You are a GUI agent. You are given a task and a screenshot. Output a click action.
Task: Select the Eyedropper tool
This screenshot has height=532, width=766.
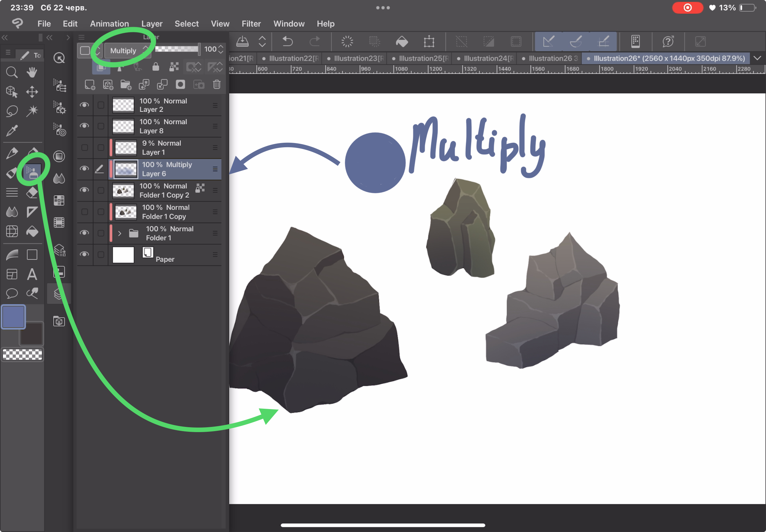coord(12,131)
